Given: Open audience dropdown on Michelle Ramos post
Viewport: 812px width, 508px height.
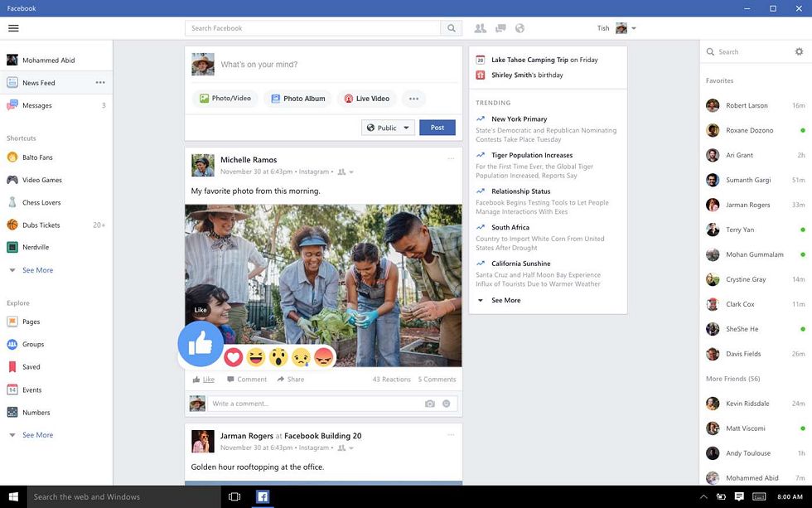Looking at the screenshot, I should pyautogui.click(x=346, y=172).
